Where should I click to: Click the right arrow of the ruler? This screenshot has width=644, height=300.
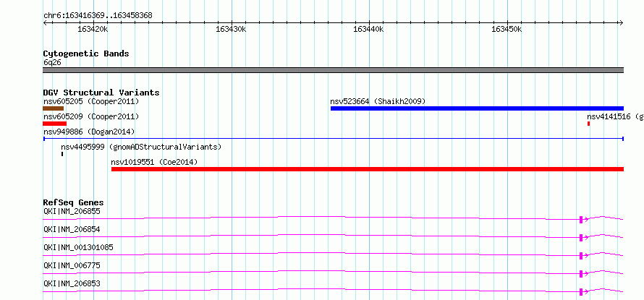point(621,23)
